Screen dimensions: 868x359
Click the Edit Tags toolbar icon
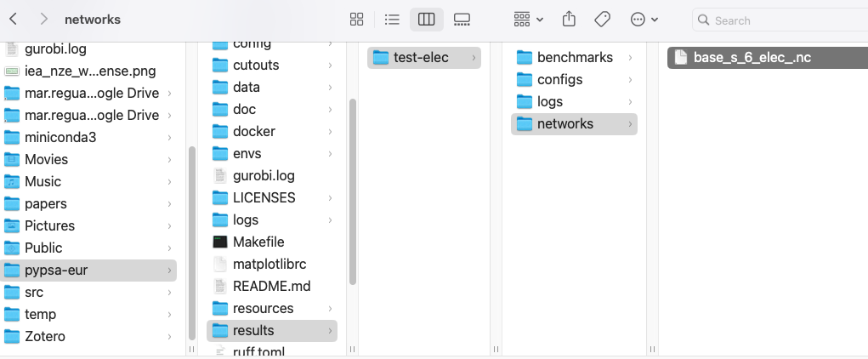(602, 20)
